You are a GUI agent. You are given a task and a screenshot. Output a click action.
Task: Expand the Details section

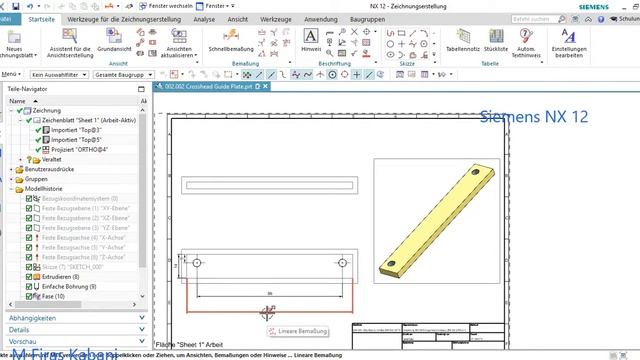pyautogui.click(x=76, y=330)
